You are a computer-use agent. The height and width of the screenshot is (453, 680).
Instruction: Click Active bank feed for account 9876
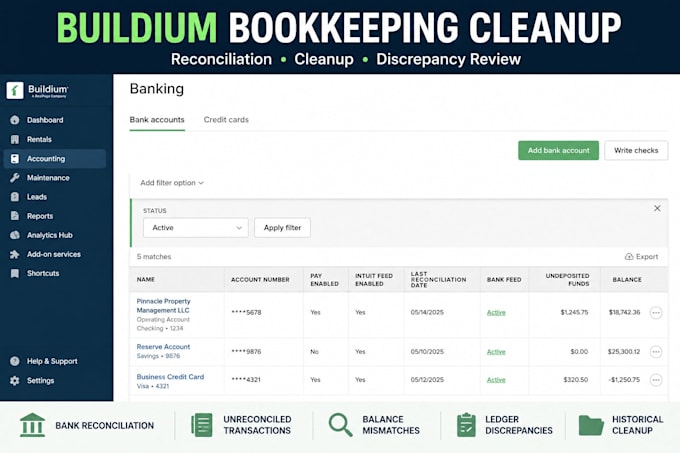(496, 352)
